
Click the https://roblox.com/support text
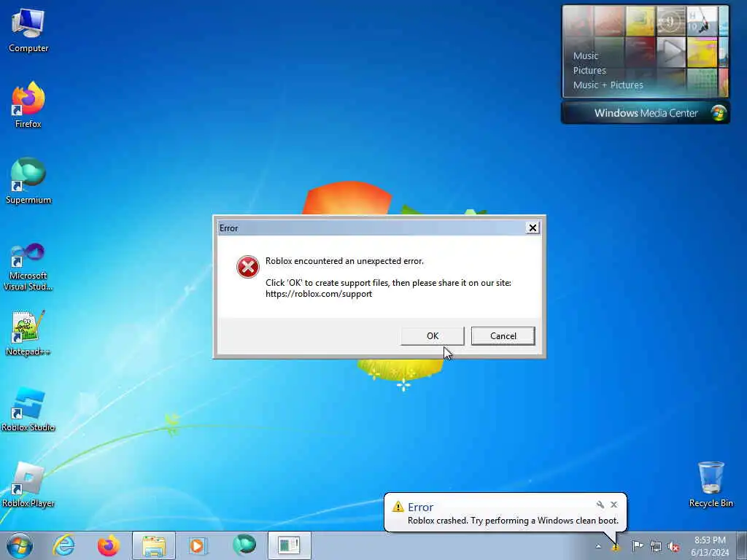(x=319, y=294)
